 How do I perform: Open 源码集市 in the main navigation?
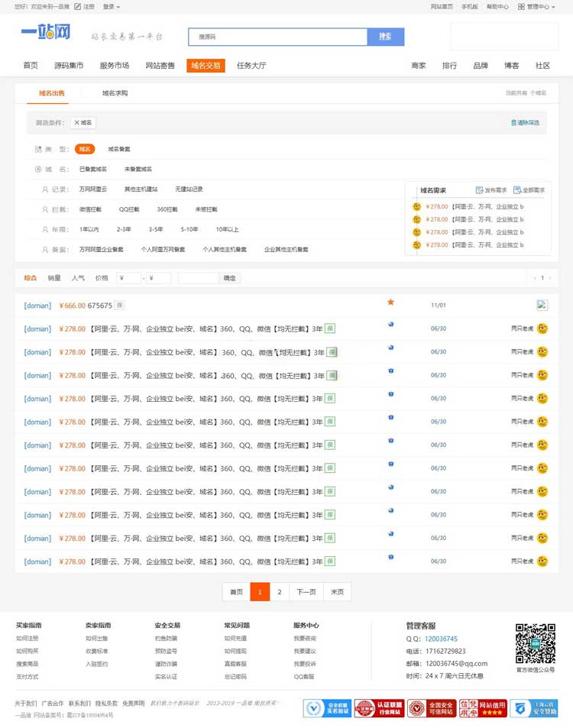[x=69, y=66]
